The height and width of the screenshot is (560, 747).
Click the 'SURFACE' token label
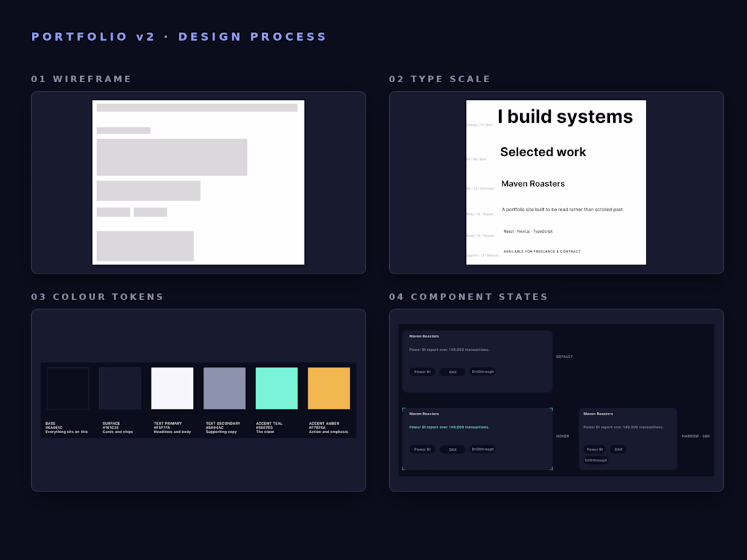point(111,424)
